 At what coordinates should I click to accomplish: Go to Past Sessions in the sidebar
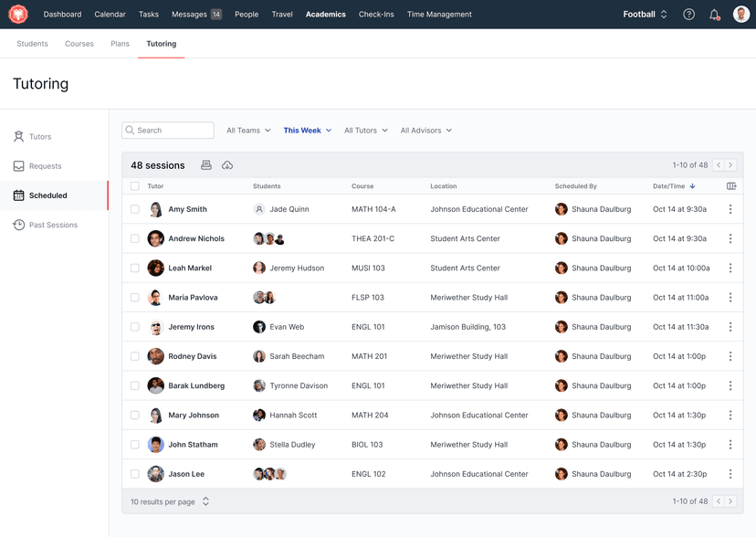(53, 225)
